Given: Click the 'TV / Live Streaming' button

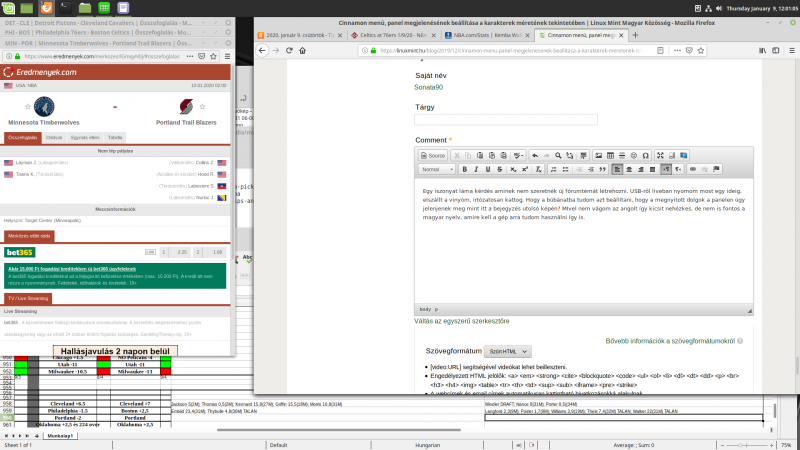Looking at the screenshot, I should (28, 298).
